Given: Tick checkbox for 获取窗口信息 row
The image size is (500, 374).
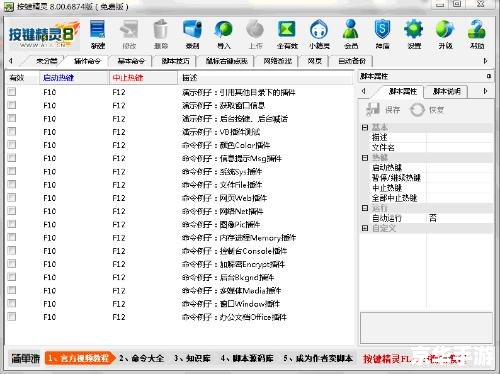Looking at the screenshot, I should click(x=12, y=105).
